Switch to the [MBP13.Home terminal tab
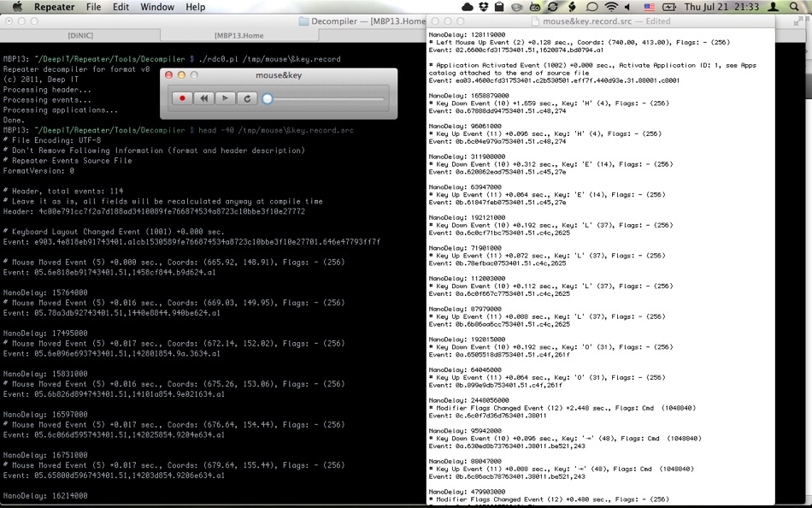Screen dimensions: 812x508 click(x=238, y=35)
